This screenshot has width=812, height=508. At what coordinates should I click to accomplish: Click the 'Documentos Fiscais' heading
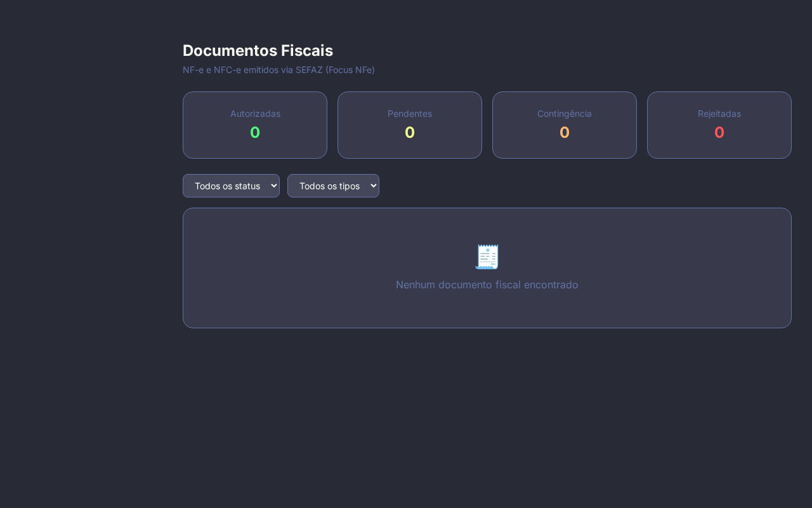point(258,50)
